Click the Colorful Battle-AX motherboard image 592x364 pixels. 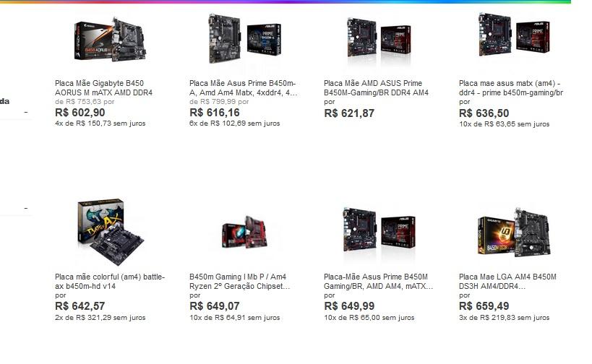(111, 232)
